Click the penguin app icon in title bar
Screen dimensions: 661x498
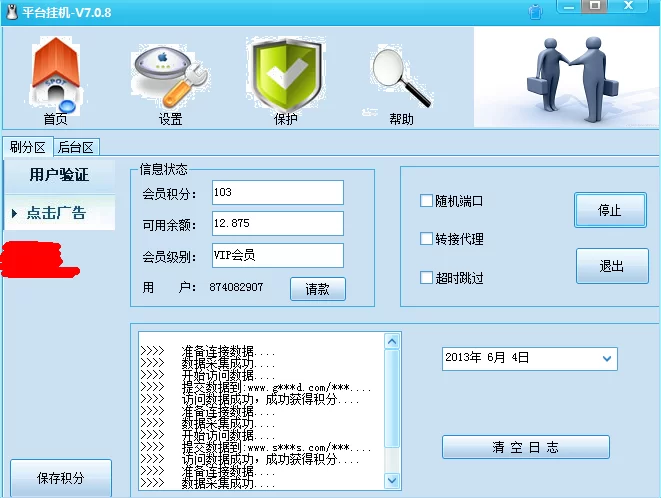(x=12, y=11)
